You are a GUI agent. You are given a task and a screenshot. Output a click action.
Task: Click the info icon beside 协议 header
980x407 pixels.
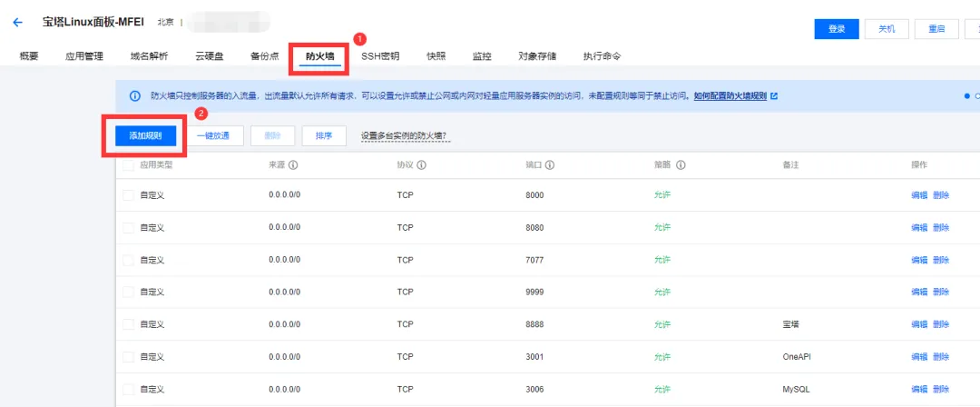coord(422,165)
